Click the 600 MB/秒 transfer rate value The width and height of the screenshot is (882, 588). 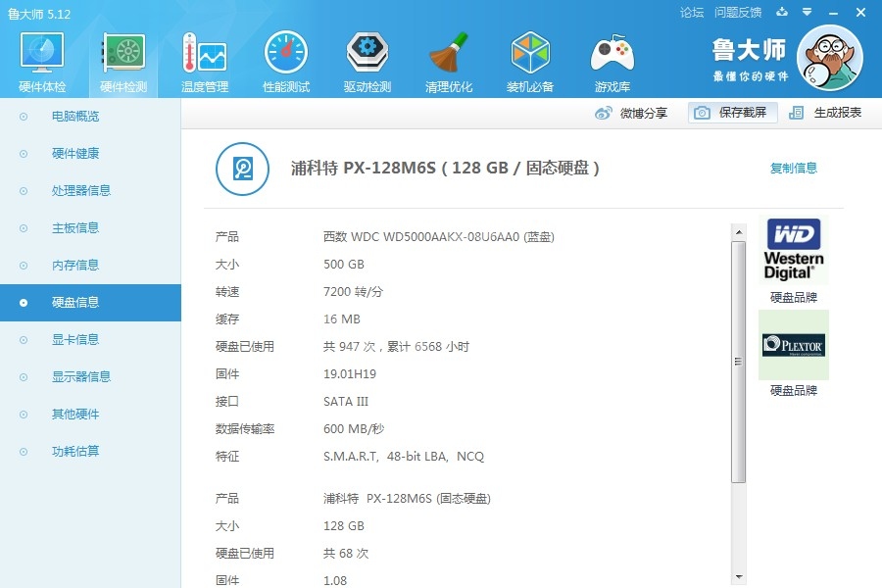click(x=354, y=429)
